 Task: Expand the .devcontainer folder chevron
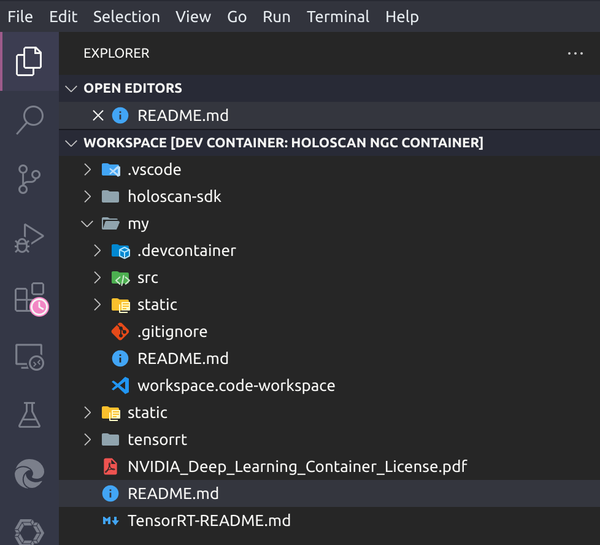[x=97, y=251]
